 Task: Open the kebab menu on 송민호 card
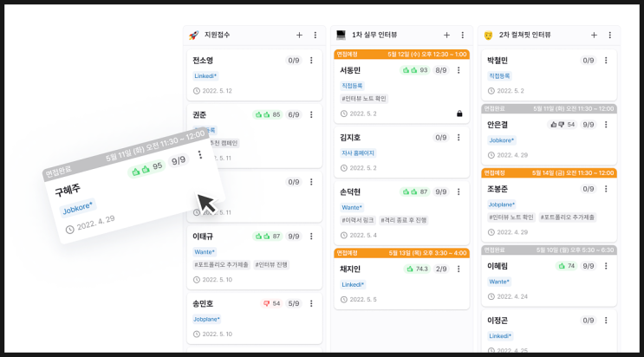pyautogui.click(x=311, y=303)
